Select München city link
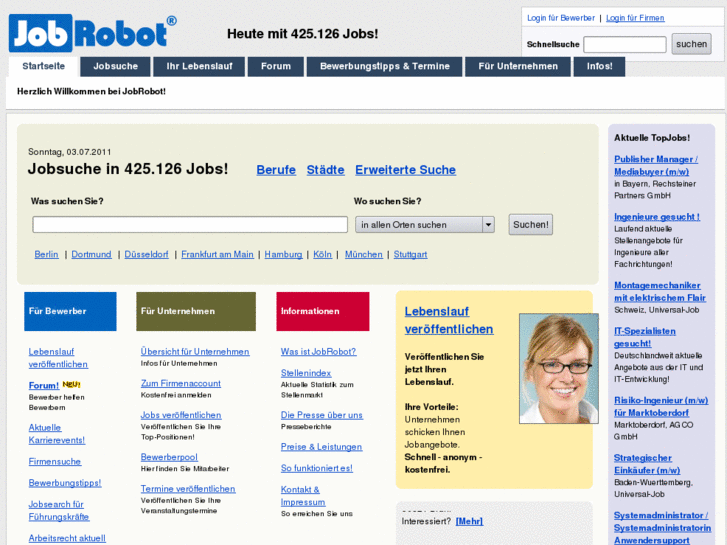Image resolution: width=727 pixels, height=545 pixels. click(364, 254)
